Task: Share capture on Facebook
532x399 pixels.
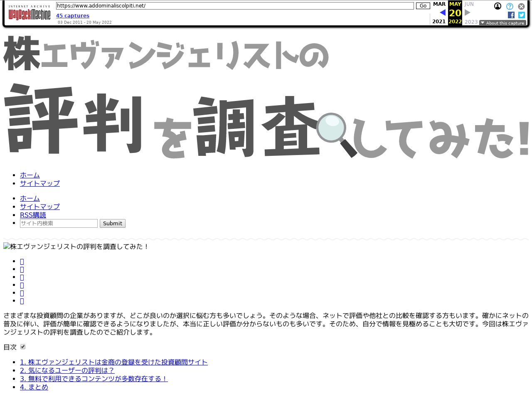Action: click(511, 15)
